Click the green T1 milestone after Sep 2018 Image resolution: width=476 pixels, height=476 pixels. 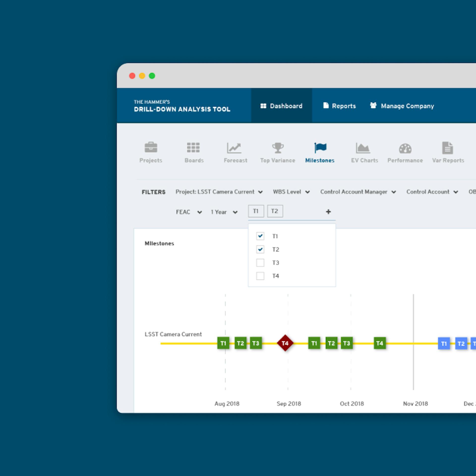pos(314,343)
